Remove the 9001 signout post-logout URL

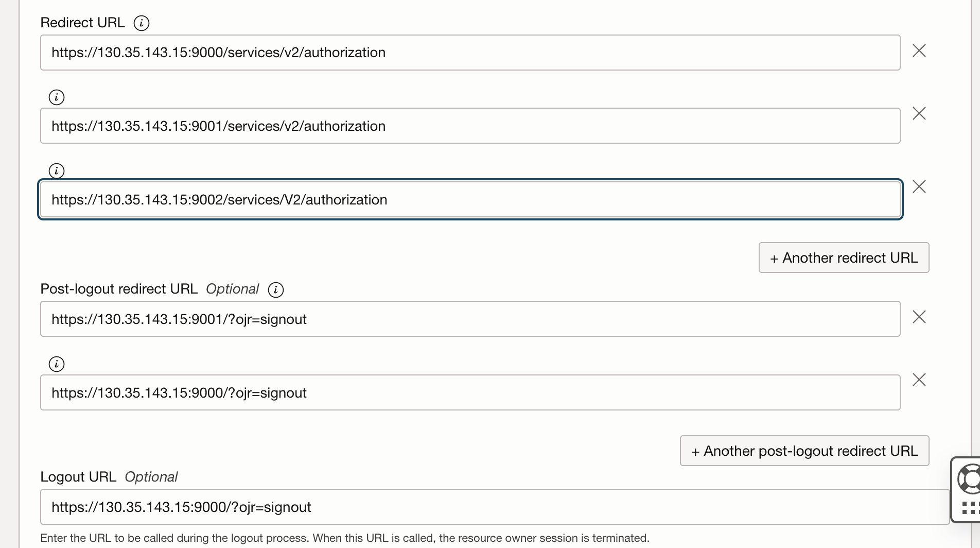click(x=919, y=317)
